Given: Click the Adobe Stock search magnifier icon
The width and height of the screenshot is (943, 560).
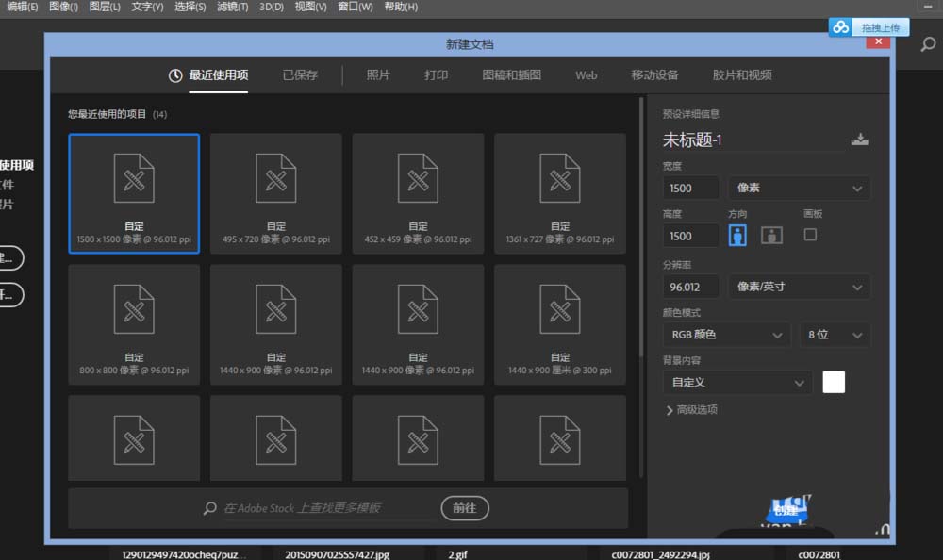Looking at the screenshot, I should 210,508.
